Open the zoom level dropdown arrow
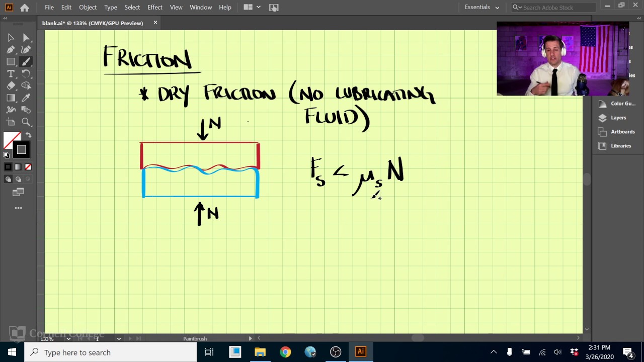 (x=68, y=339)
